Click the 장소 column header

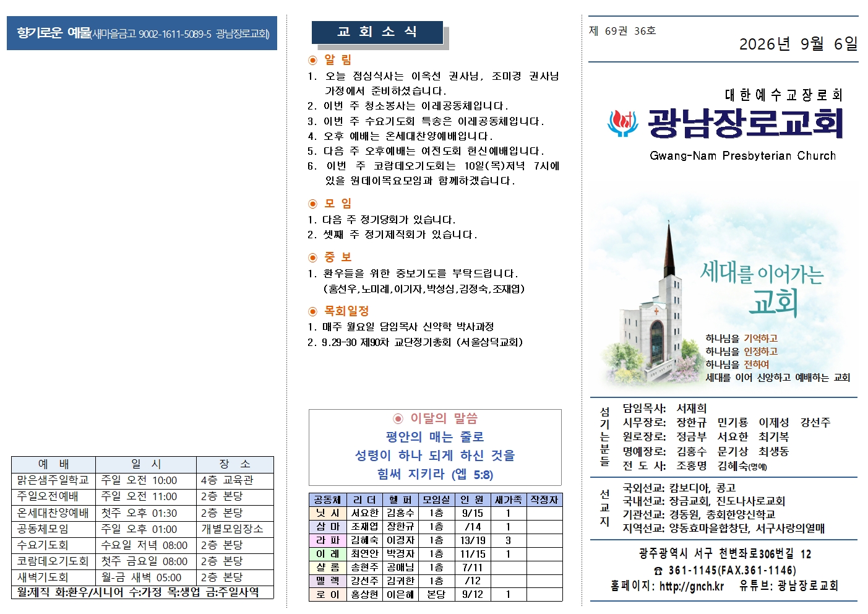tap(234, 464)
